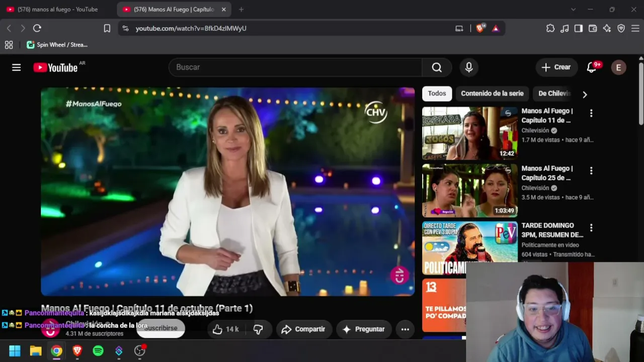Open options for TARDE DOMINGO 3PM video
The width and height of the screenshot is (644, 362).
[591, 228]
